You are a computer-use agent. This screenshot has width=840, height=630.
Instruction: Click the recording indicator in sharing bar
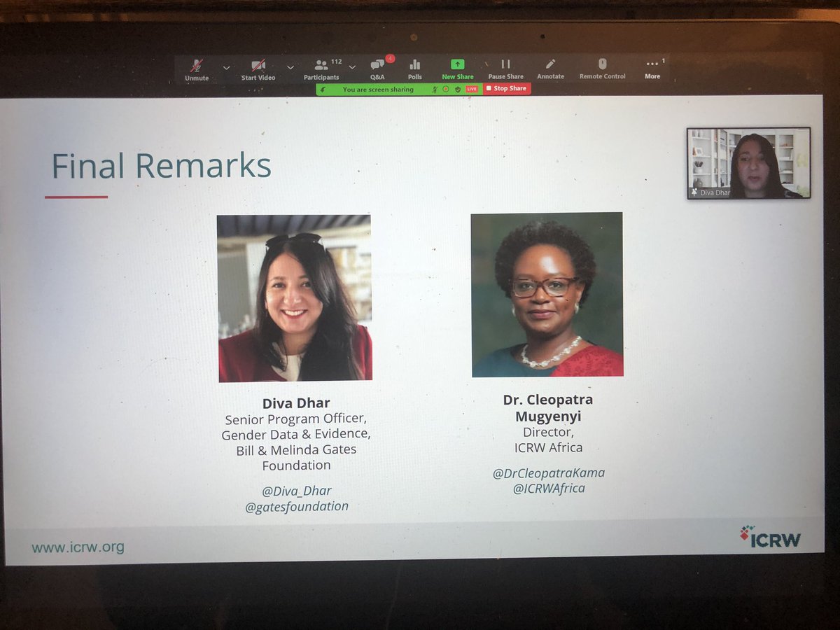coord(445,89)
